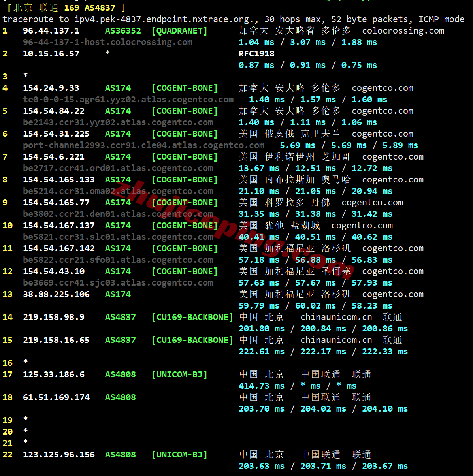The image size is (473, 476).
Task: Select latency 57.18 ms on hop 11
Action: click(259, 260)
